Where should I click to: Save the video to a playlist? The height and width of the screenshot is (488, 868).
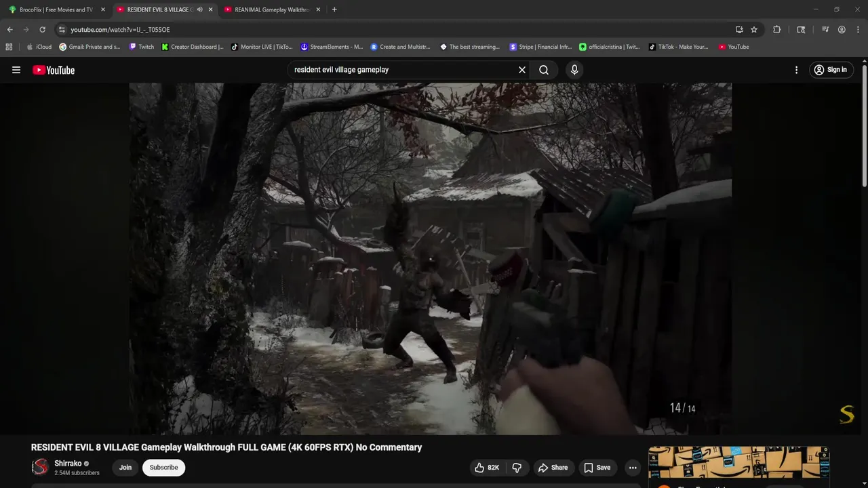[x=597, y=468]
